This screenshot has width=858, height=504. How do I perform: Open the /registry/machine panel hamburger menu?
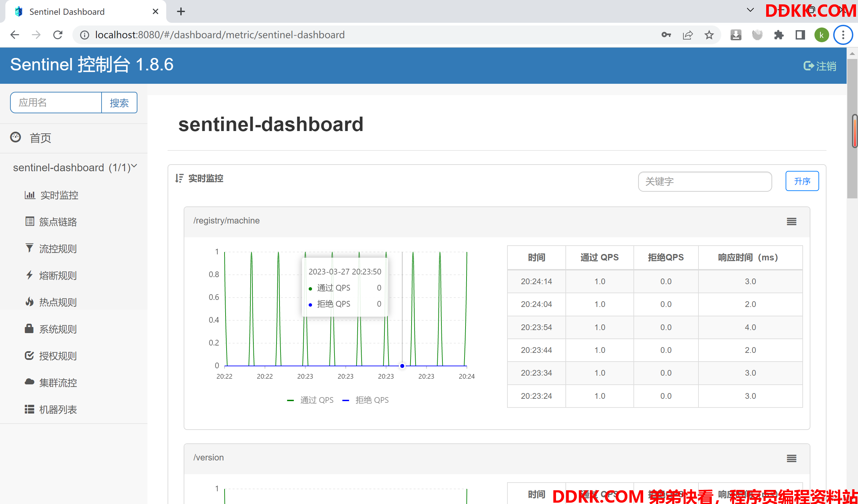click(792, 222)
